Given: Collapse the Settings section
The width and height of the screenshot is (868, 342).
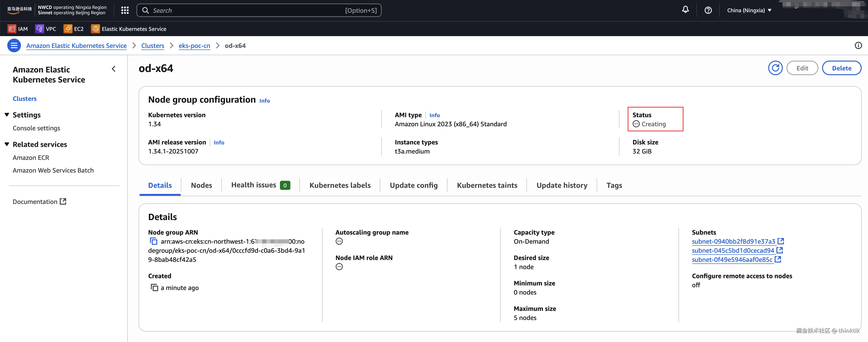Looking at the screenshot, I should 7,115.
